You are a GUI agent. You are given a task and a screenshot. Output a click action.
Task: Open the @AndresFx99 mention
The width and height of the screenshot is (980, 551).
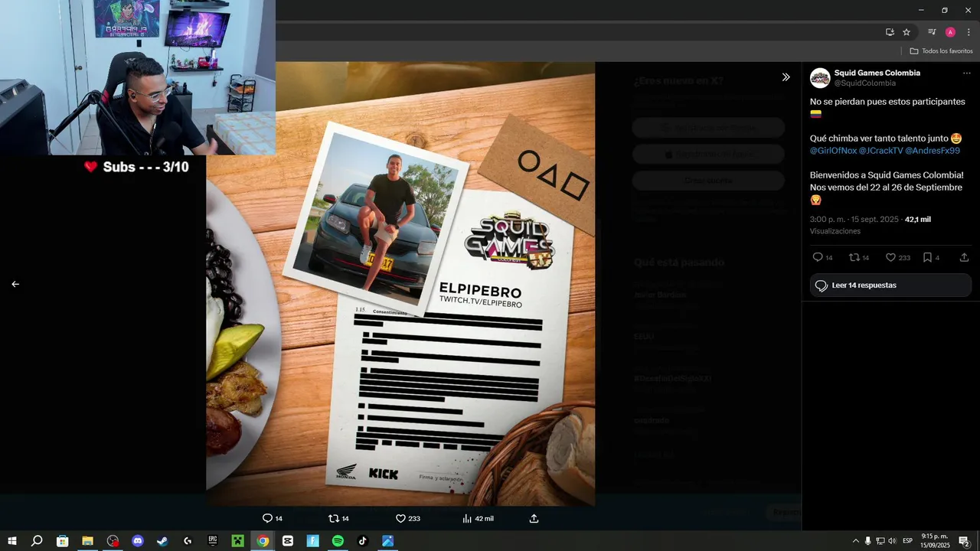[933, 151]
